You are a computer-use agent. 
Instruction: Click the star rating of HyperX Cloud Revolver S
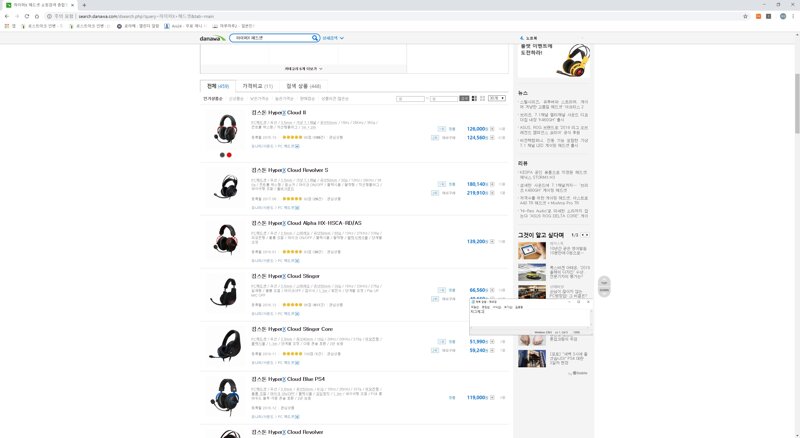click(x=292, y=199)
